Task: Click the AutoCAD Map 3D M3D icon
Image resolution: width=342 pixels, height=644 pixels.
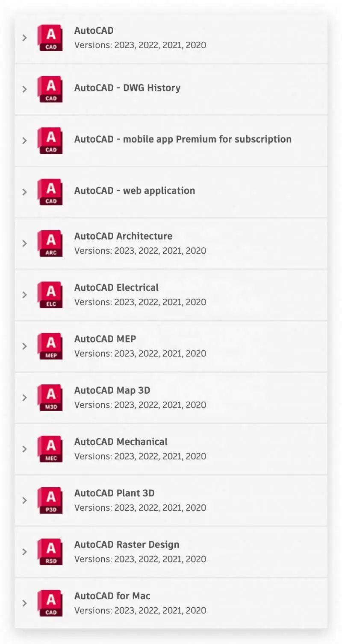Action: coord(50,397)
